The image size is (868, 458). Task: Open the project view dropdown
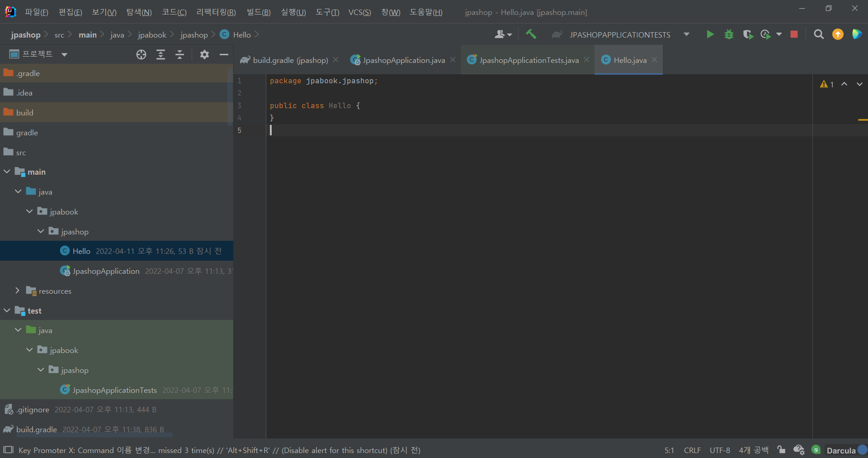pos(64,55)
